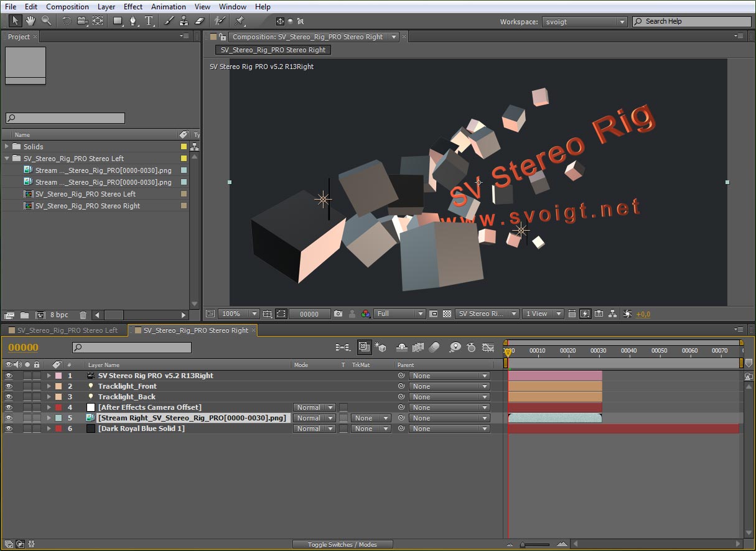Select the Brush tool
This screenshot has width=756, height=551.
[169, 21]
